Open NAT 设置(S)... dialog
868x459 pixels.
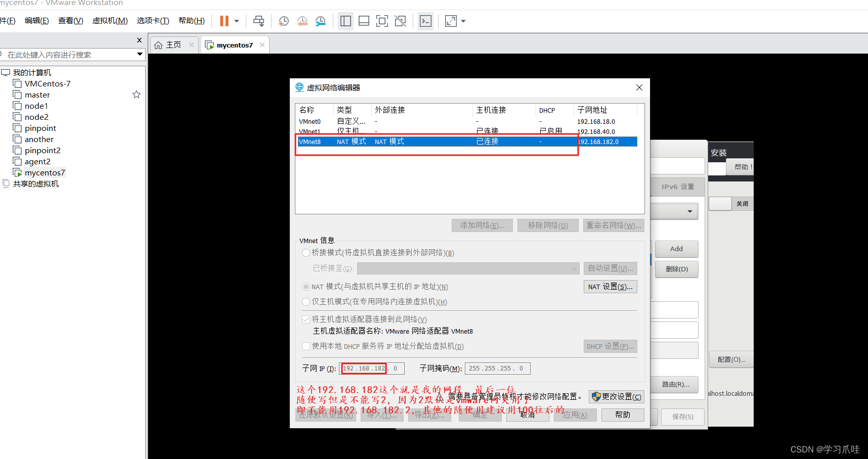tap(610, 287)
